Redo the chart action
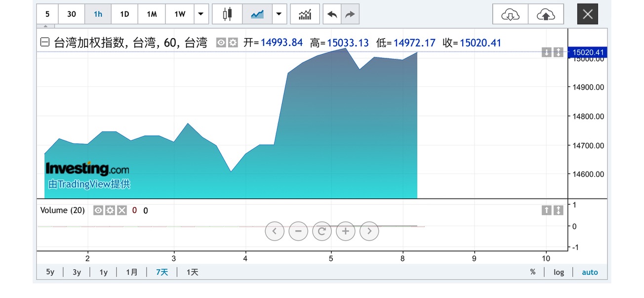The image size is (644, 298). tap(350, 14)
